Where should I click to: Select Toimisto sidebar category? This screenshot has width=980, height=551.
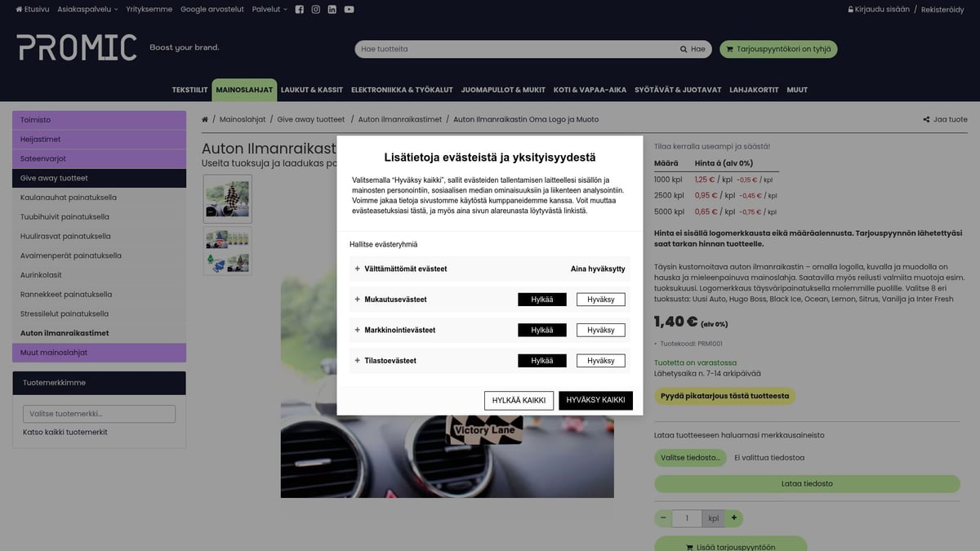coord(99,120)
